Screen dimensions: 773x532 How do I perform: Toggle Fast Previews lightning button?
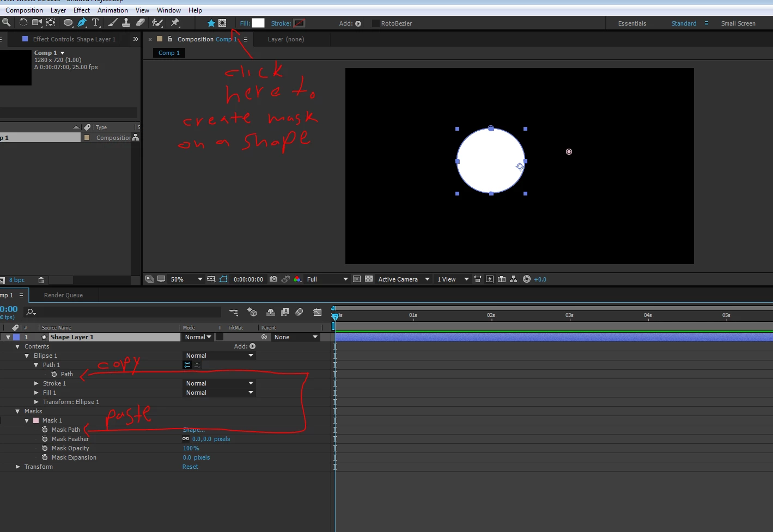pyautogui.click(x=490, y=279)
